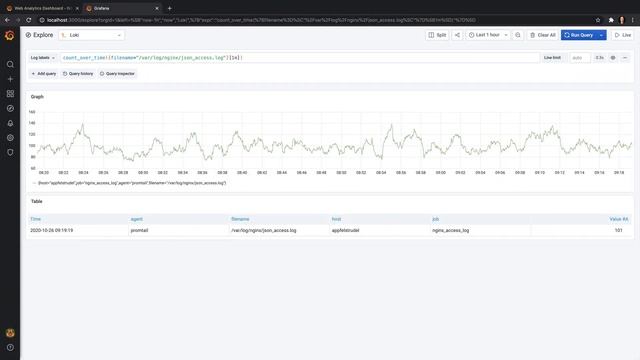Close the Web Analytics Dashboard tab

(x=77, y=8)
